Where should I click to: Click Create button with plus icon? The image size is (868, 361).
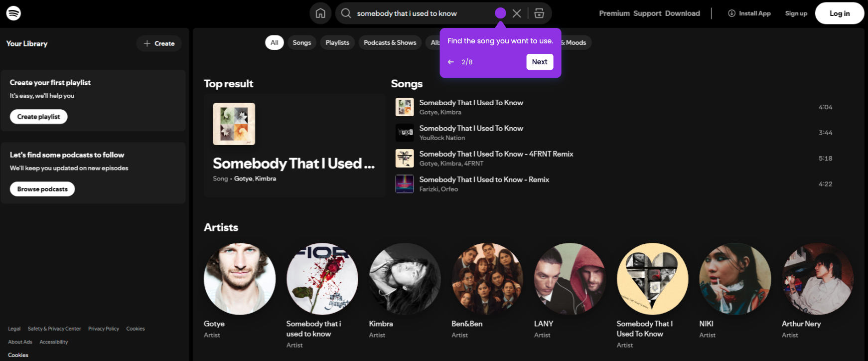159,43
